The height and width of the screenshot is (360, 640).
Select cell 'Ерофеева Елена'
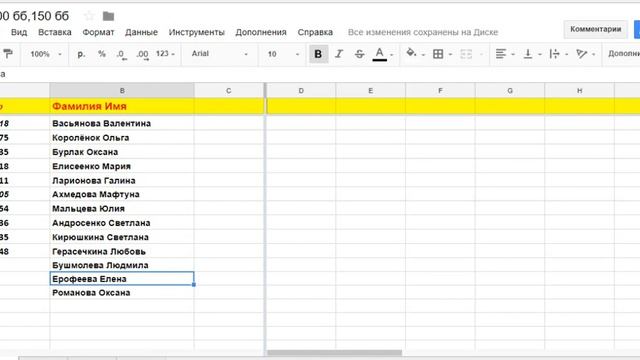[x=122, y=279]
